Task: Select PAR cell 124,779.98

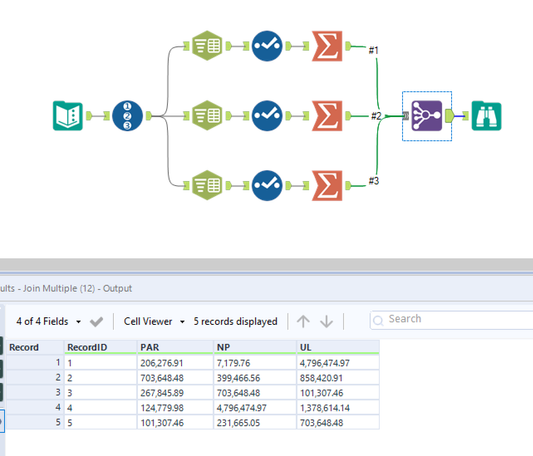Action: [x=175, y=408]
